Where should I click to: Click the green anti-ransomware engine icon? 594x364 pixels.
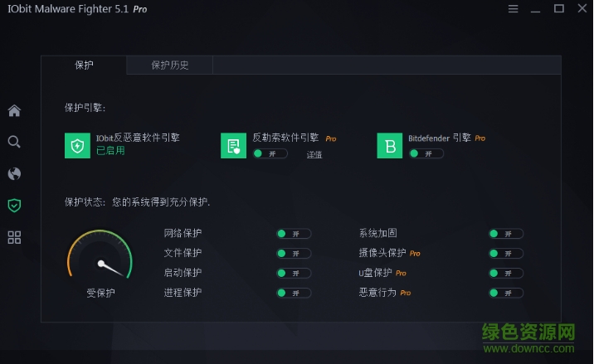point(233,145)
